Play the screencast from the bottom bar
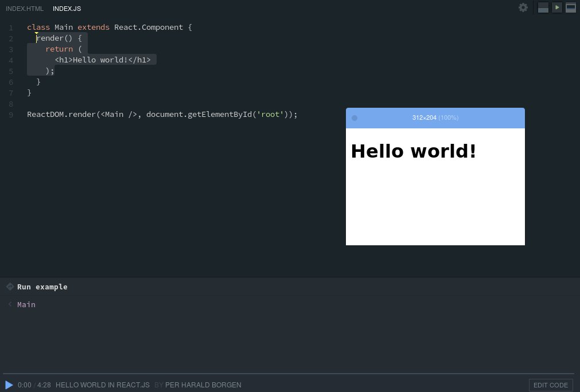 (9, 385)
